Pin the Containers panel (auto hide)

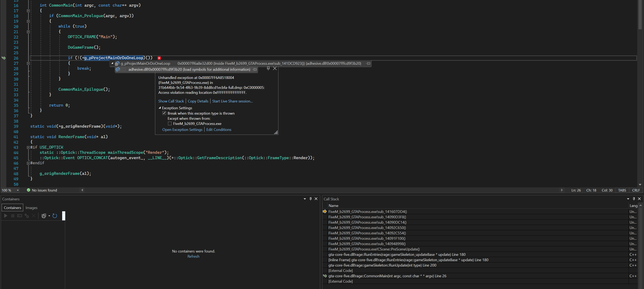pos(311,199)
